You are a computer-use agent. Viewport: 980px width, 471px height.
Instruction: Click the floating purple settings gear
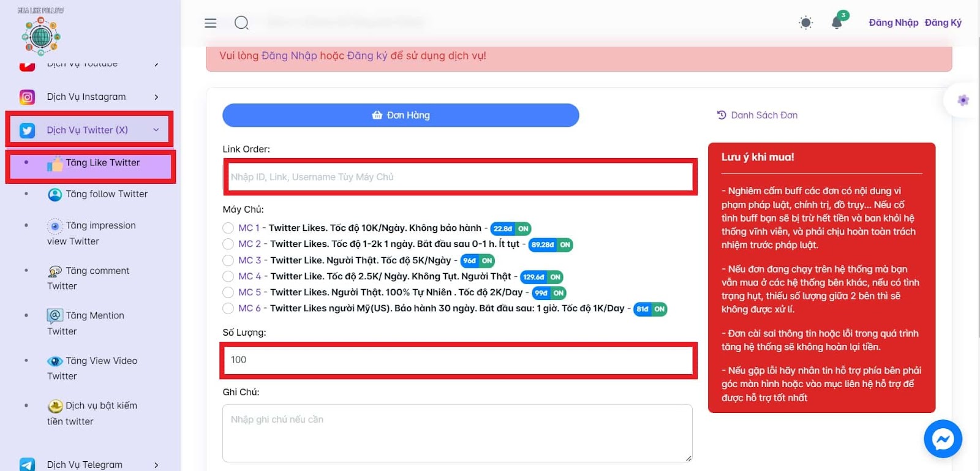point(963,100)
